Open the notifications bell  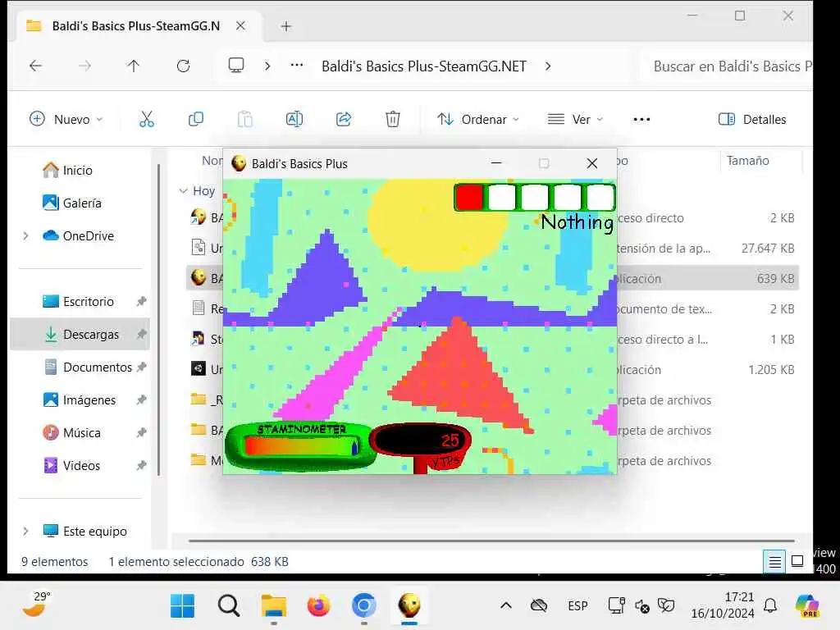pos(770,606)
